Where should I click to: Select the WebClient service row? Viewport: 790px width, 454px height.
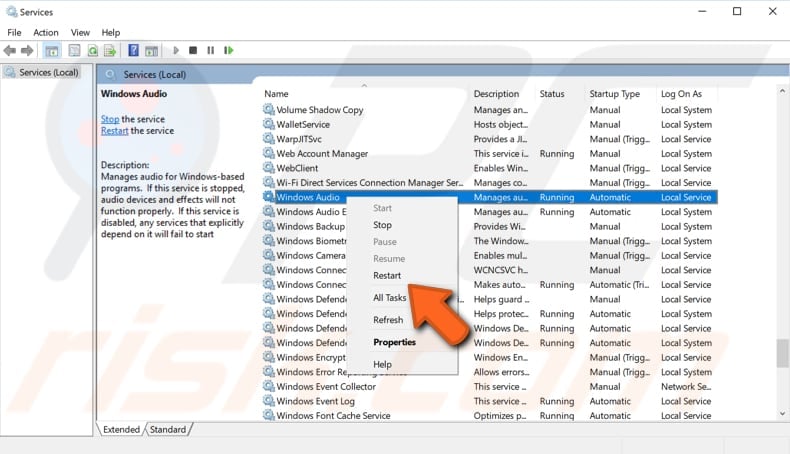[x=490, y=168]
